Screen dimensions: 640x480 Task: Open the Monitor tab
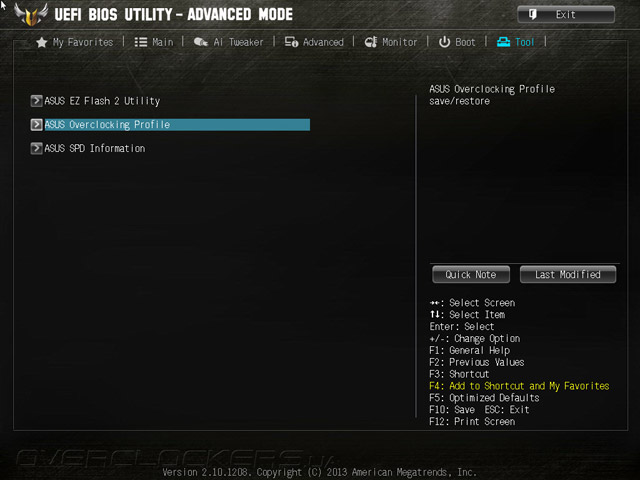coord(400,42)
